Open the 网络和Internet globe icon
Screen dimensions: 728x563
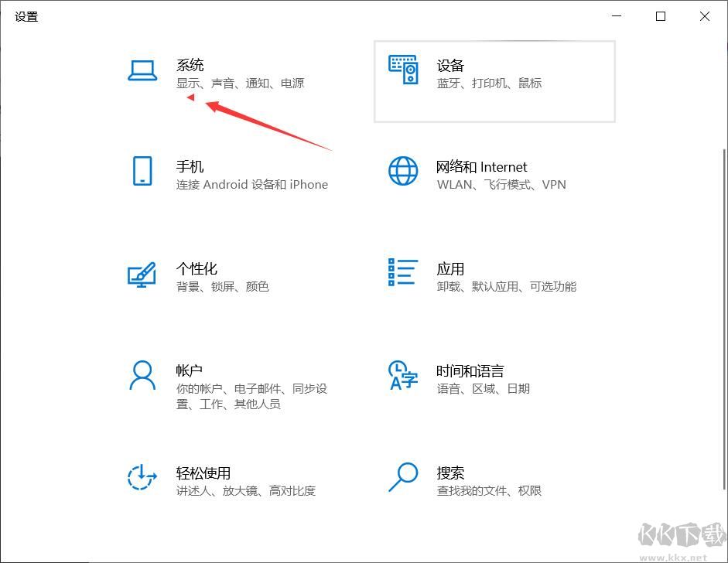click(x=403, y=173)
